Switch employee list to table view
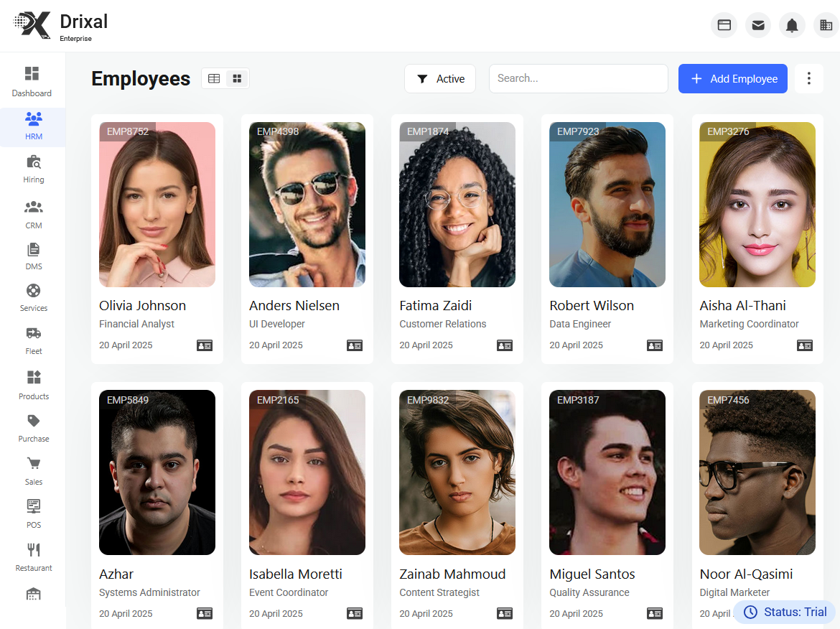Screen dimensions: 840x629 213,78
